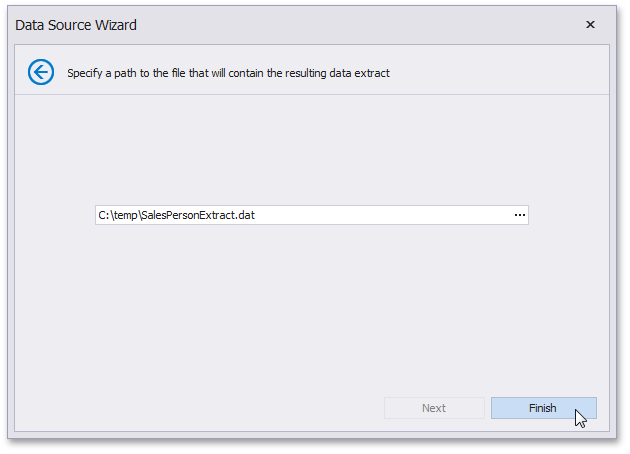Click Finish to create the data extract
630x454 pixels.
(543, 408)
